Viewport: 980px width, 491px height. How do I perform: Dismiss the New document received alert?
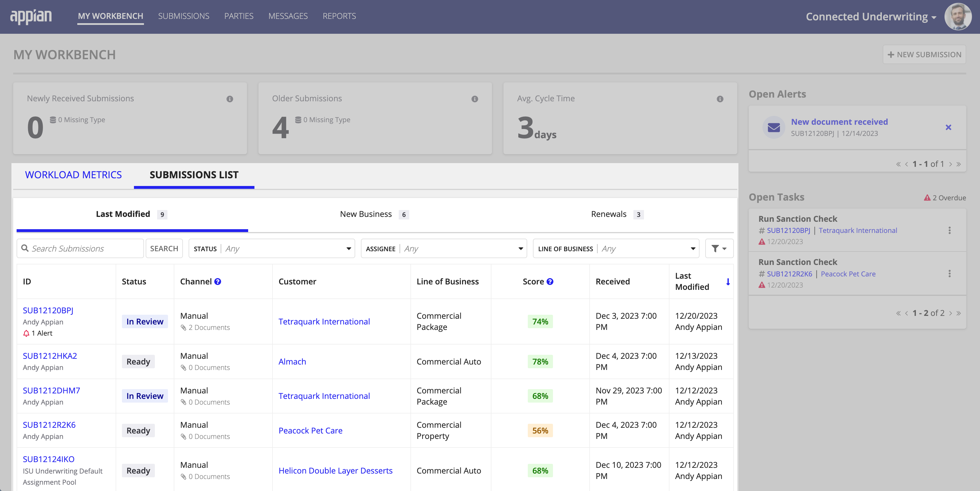[x=949, y=127]
